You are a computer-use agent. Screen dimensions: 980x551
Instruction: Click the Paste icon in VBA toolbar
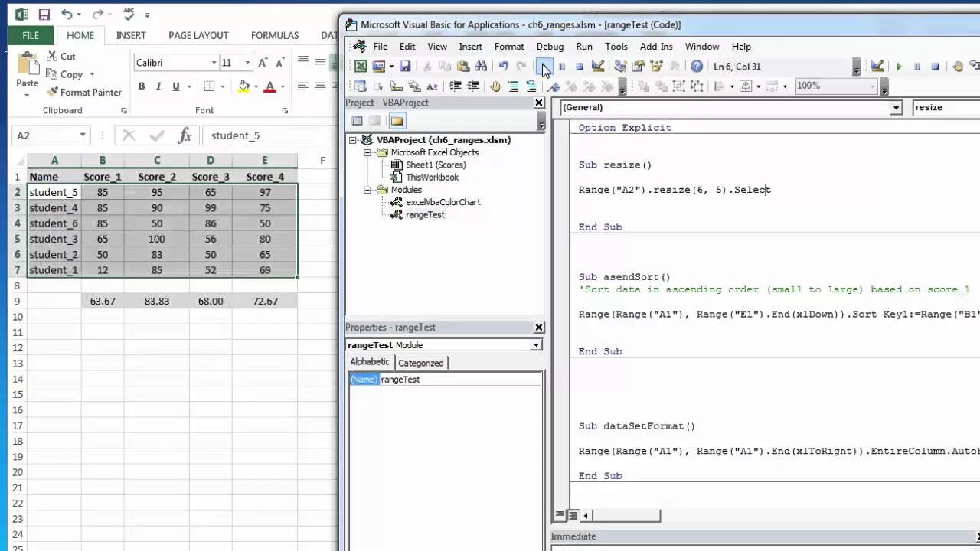(x=462, y=67)
